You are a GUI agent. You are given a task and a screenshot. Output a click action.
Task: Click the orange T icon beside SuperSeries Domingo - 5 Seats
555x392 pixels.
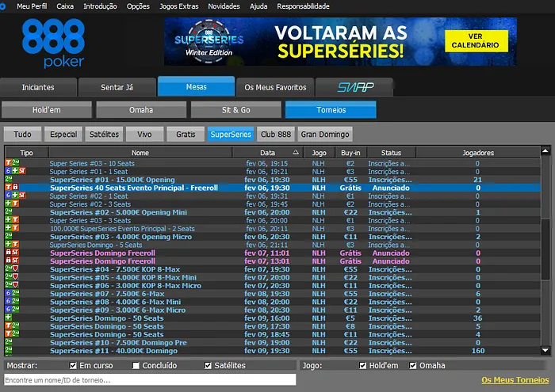pyautogui.click(x=16, y=244)
